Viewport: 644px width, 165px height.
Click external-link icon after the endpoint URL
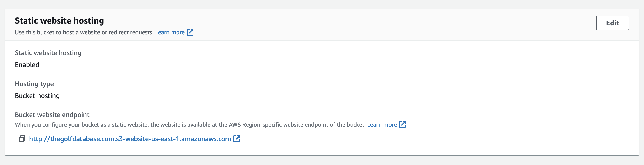click(x=236, y=139)
